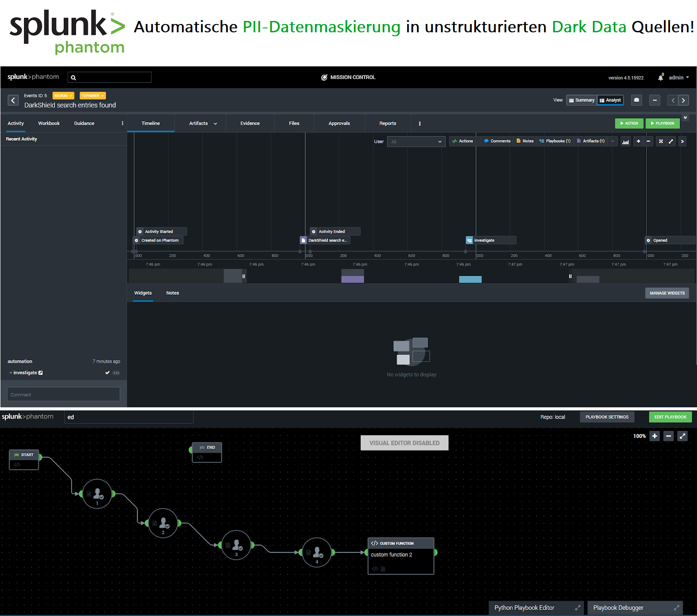Zoom in the timeline with plus icon

point(638,141)
